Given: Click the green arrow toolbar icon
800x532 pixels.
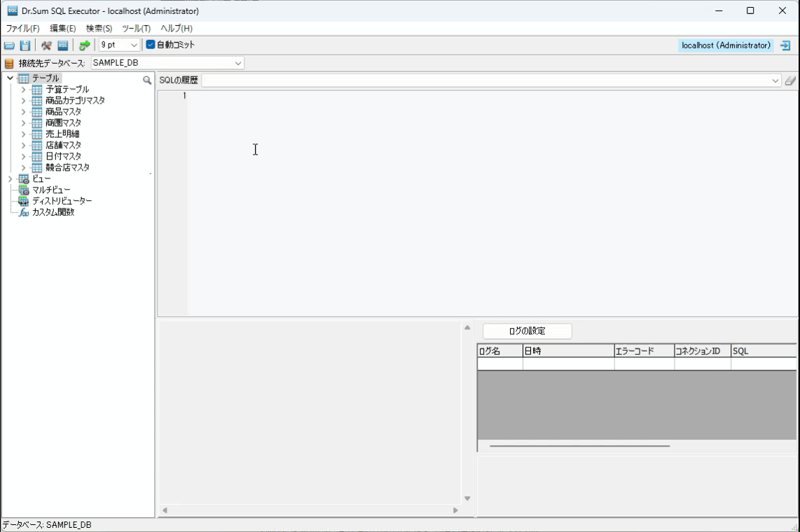Looking at the screenshot, I should point(84,45).
